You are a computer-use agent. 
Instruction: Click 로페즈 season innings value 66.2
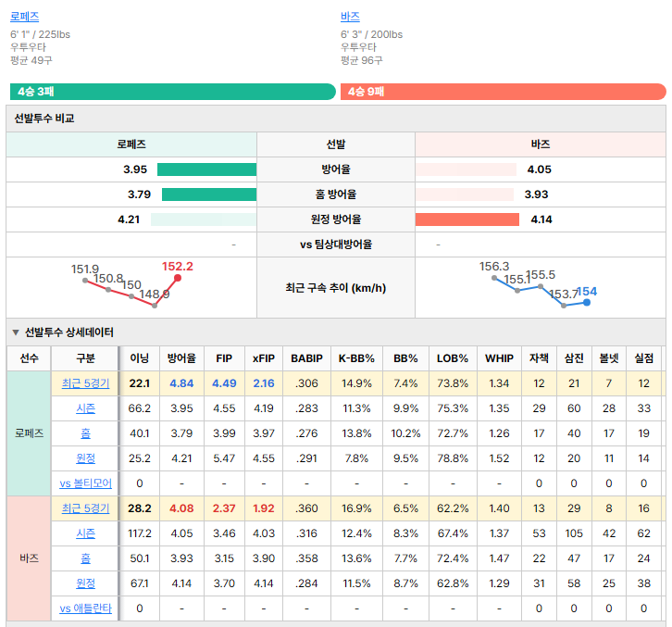click(x=139, y=408)
